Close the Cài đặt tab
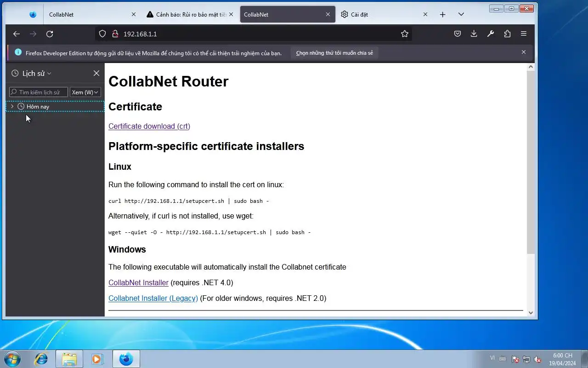Viewport: 588px width, 368px height. tap(425, 14)
